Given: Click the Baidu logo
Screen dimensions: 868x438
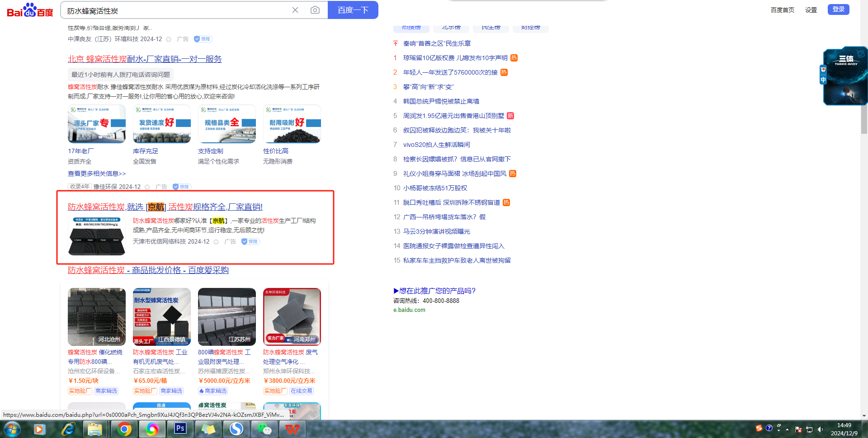Looking at the screenshot, I should point(30,10).
